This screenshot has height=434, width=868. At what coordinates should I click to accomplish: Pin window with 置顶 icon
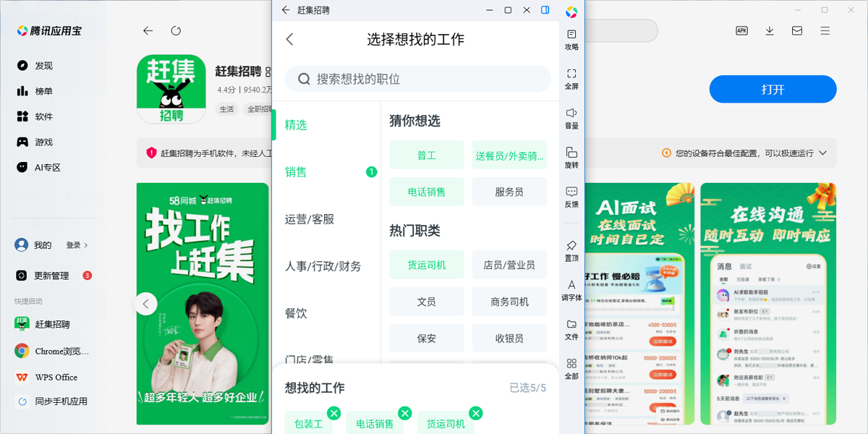(x=571, y=251)
